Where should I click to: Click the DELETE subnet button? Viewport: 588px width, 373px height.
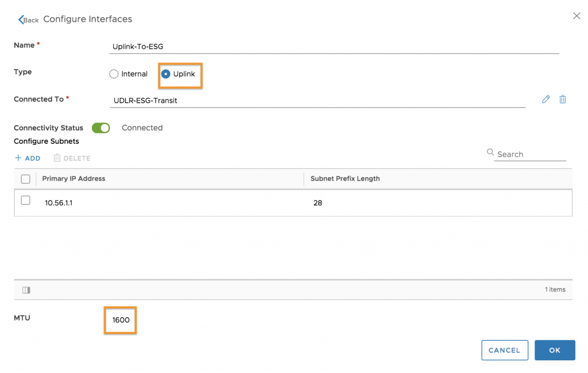coord(72,158)
